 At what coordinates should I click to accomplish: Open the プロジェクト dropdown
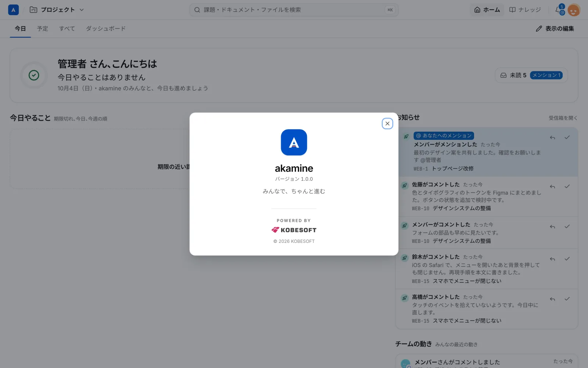point(57,10)
